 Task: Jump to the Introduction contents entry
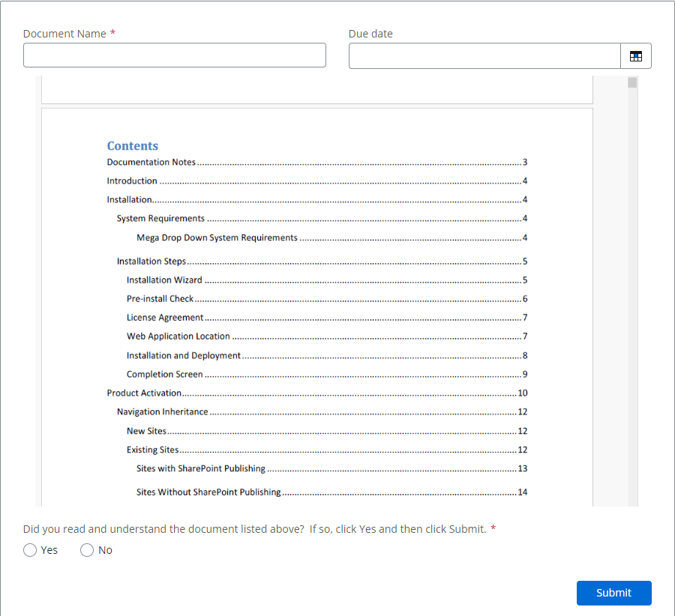(132, 181)
